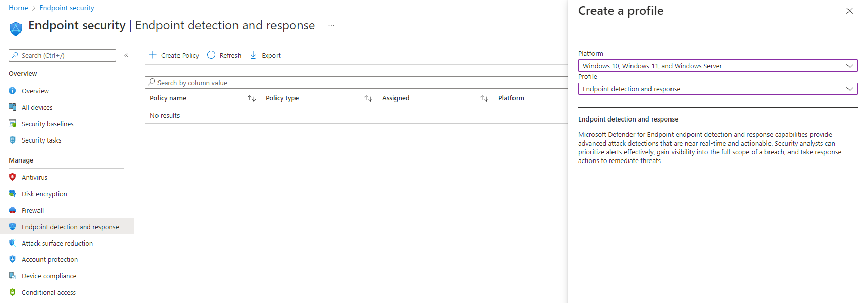Image resolution: width=868 pixels, height=303 pixels.
Task: Click the Refresh button label
Action: [x=230, y=55]
